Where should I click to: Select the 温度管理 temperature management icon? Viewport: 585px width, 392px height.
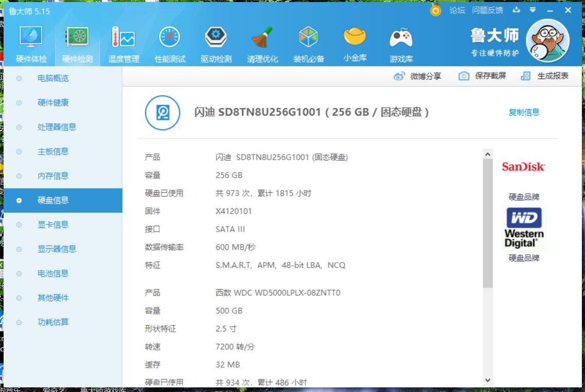(123, 38)
